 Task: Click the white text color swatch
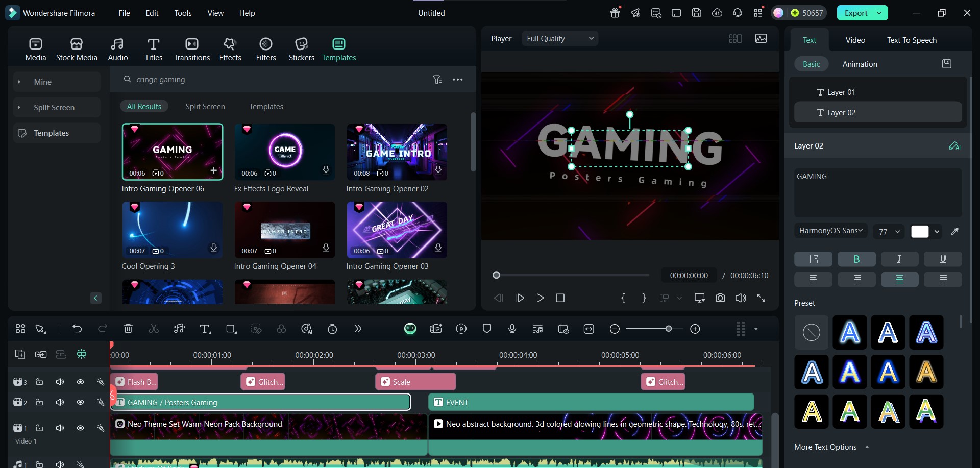click(920, 232)
